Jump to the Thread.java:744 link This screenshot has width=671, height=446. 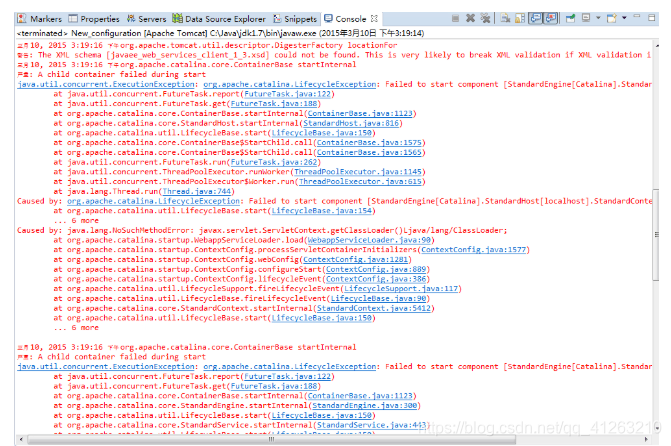pyautogui.click(x=197, y=191)
